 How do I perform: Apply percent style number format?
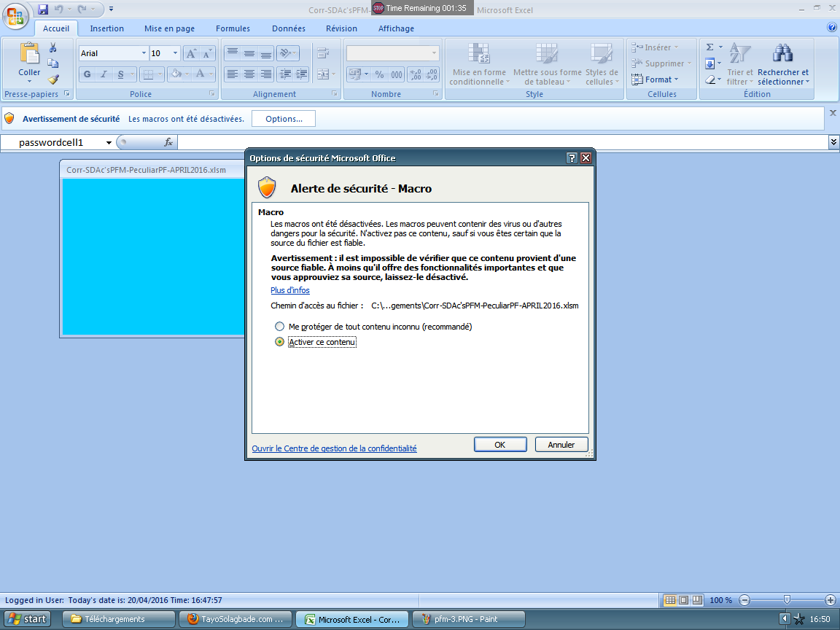click(x=379, y=74)
